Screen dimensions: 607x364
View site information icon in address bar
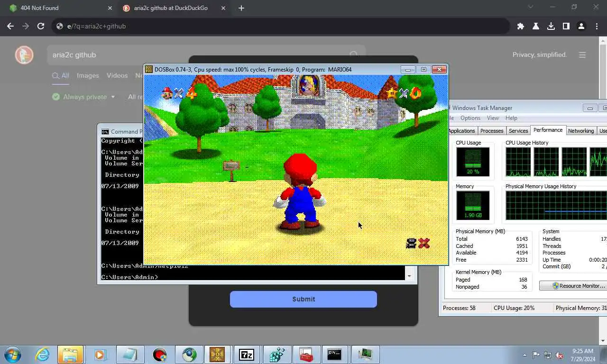click(60, 26)
